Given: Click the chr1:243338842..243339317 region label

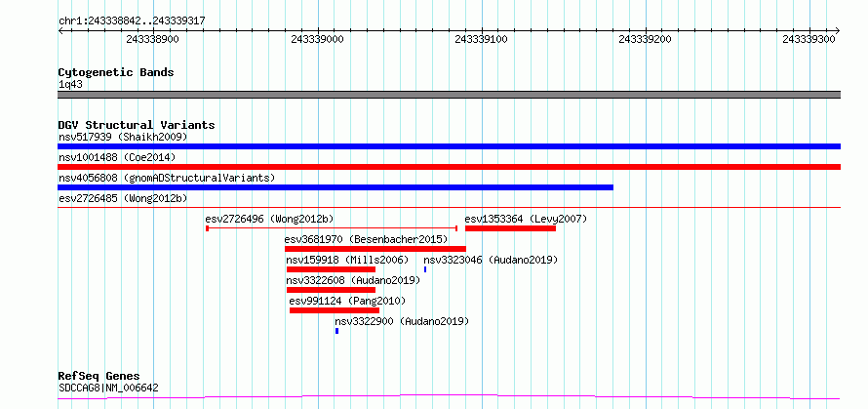Looking at the screenshot, I should pos(132,20).
